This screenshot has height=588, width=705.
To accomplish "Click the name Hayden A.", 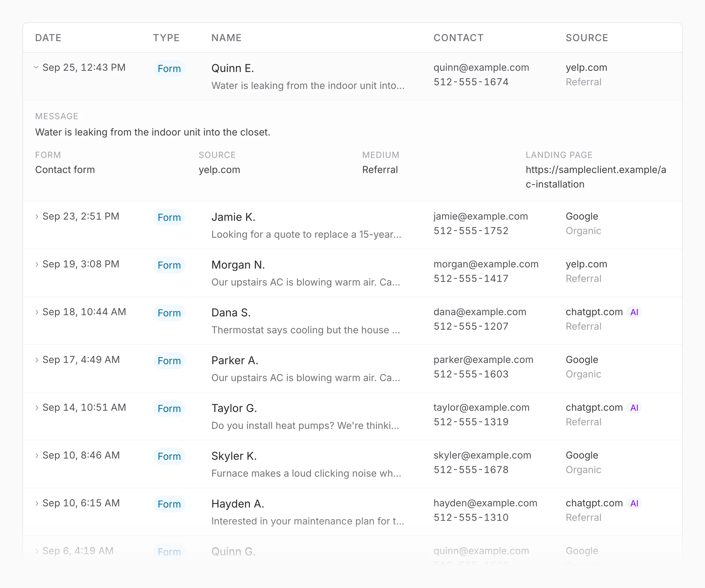I will coord(238,504).
